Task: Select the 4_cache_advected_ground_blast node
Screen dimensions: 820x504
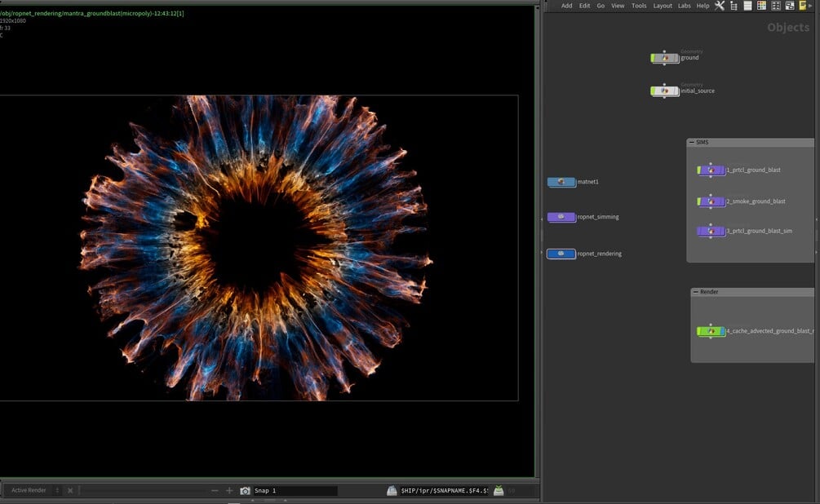Action: [x=711, y=331]
